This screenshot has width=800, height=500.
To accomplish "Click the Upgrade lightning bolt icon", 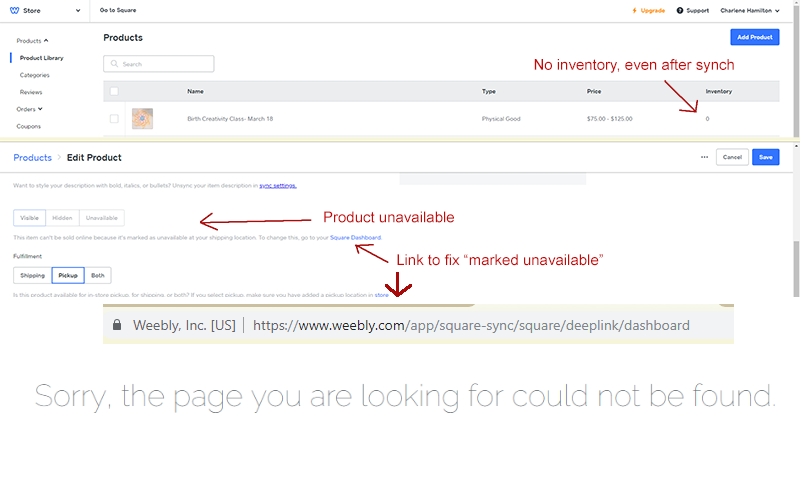I will point(634,10).
